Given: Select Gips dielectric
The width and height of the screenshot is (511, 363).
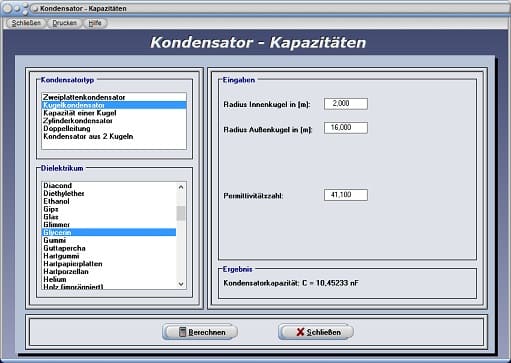Looking at the screenshot, I should pyautogui.click(x=109, y=209).
